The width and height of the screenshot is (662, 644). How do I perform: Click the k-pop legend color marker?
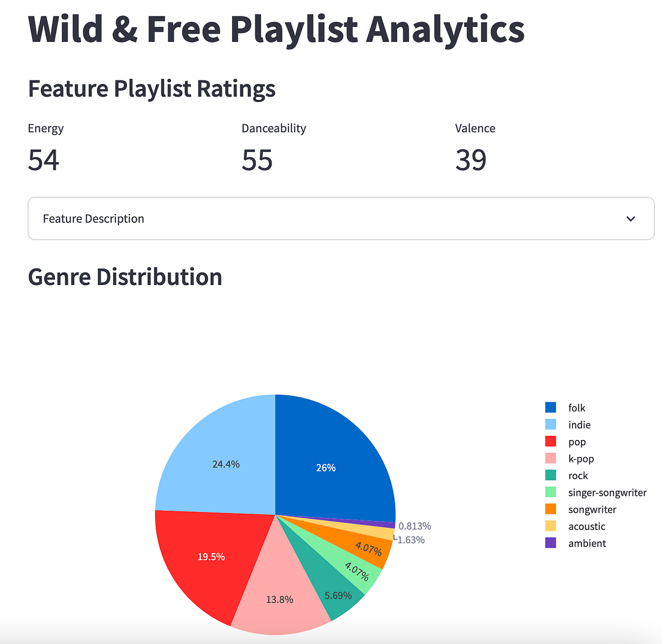pos(549,458)
